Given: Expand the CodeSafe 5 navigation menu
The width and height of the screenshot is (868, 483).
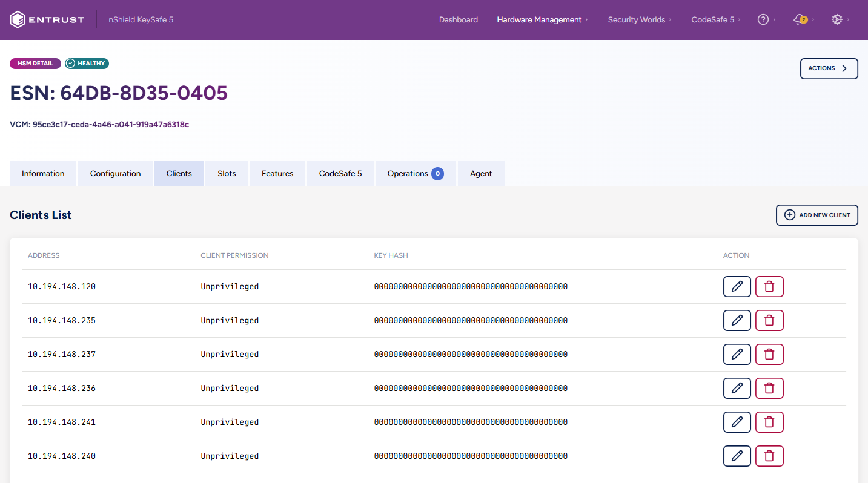Looking at the screenshot, I should click(712, 20).
